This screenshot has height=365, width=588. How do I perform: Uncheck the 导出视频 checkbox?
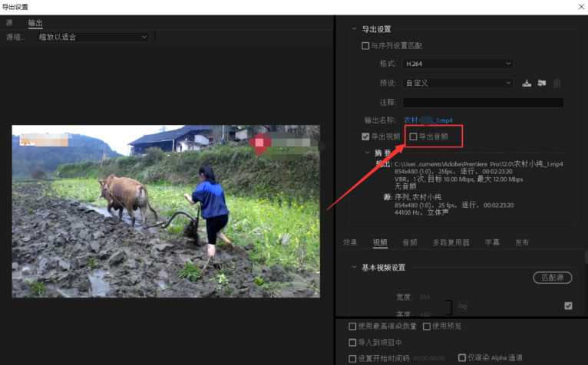365,136
